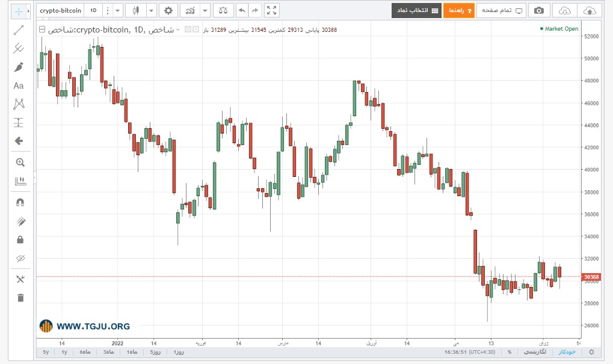
Task: Expand the cursor tool options arrow
Action: (x=28, y=11)
